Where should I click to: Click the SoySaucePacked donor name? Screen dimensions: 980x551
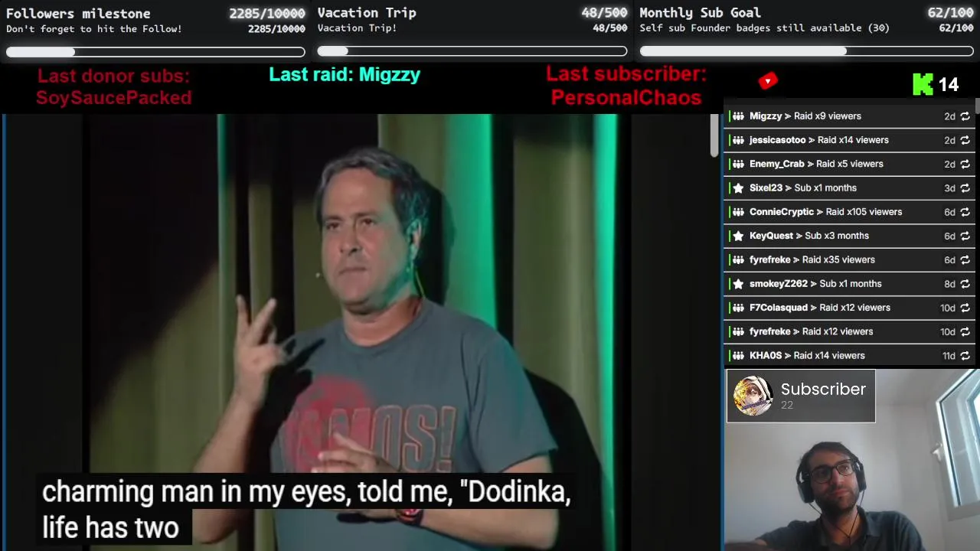[x=113, y=98]
